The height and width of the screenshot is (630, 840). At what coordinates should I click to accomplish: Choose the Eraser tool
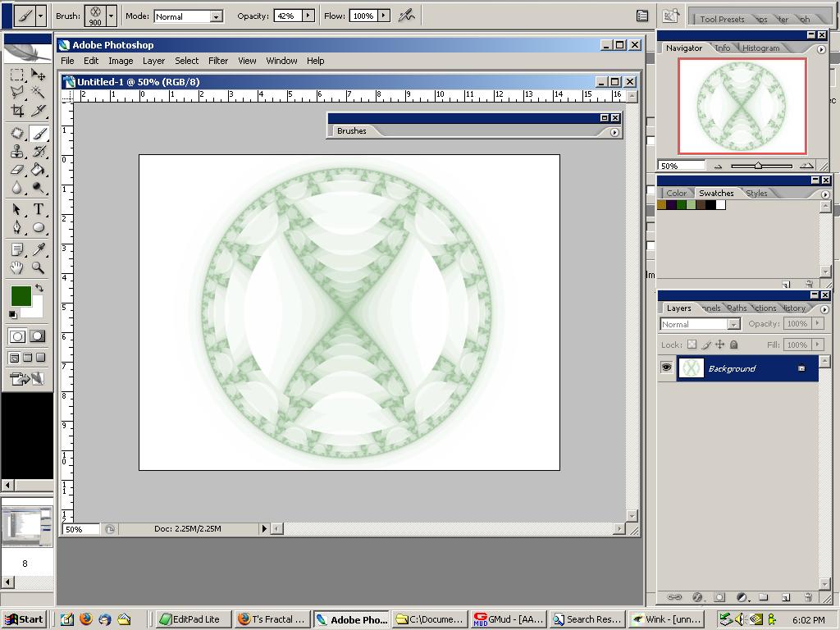pos(16,170)
